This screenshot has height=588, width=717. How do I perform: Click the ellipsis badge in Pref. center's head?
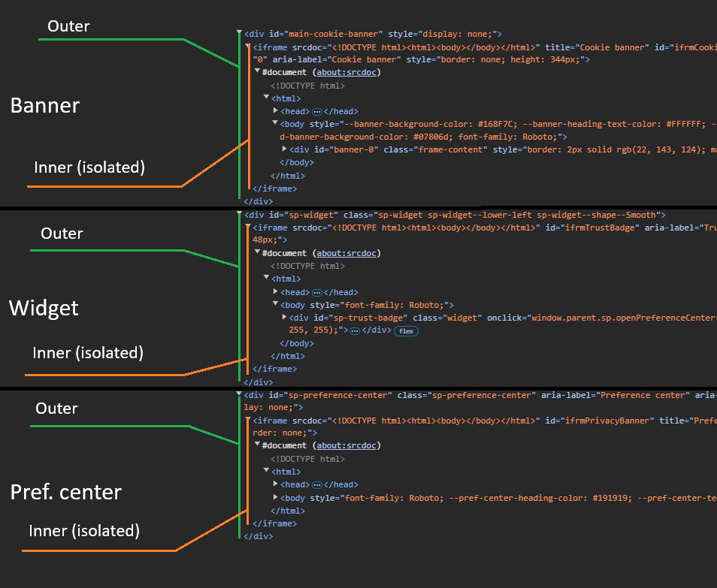316,484
